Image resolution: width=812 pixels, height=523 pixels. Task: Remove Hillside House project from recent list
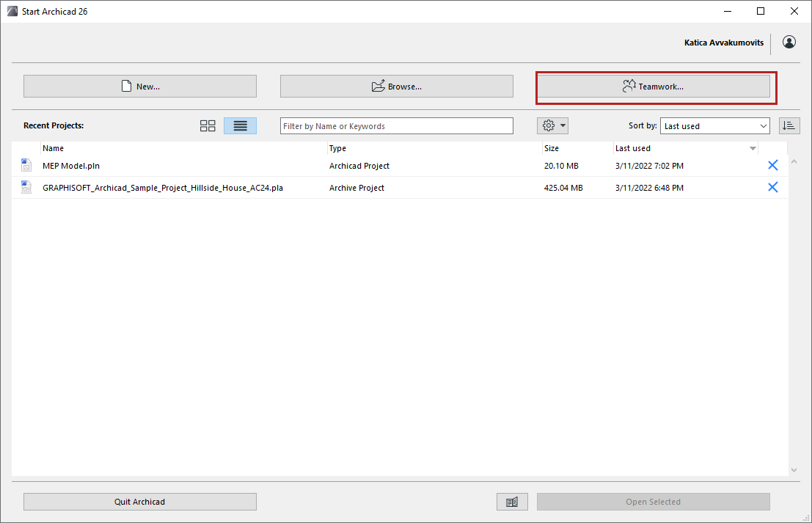772,187
